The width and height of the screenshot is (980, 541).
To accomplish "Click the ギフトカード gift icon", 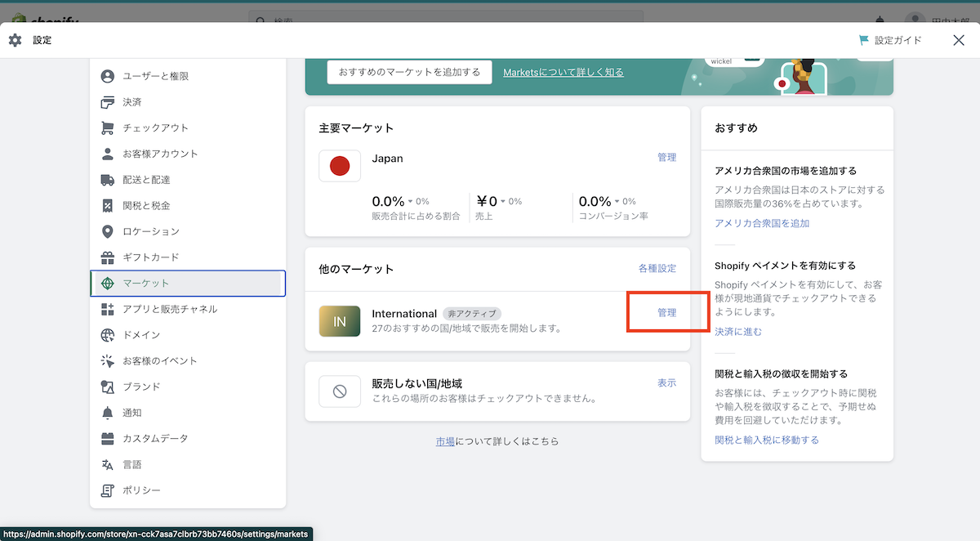I will [x=107, y=257].
